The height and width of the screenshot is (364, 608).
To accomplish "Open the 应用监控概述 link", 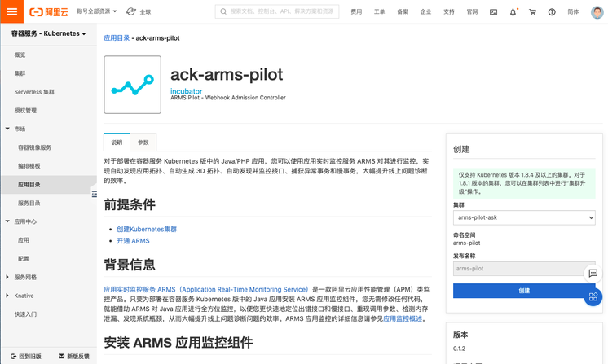I will [403, 318].
